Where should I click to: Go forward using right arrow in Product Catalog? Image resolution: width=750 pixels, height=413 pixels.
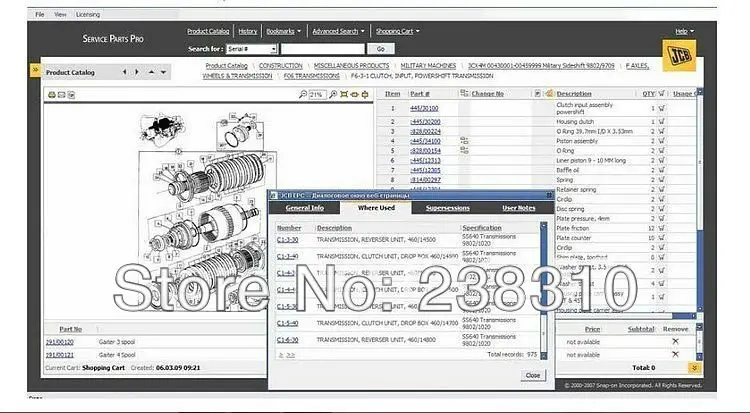[137, 72]
